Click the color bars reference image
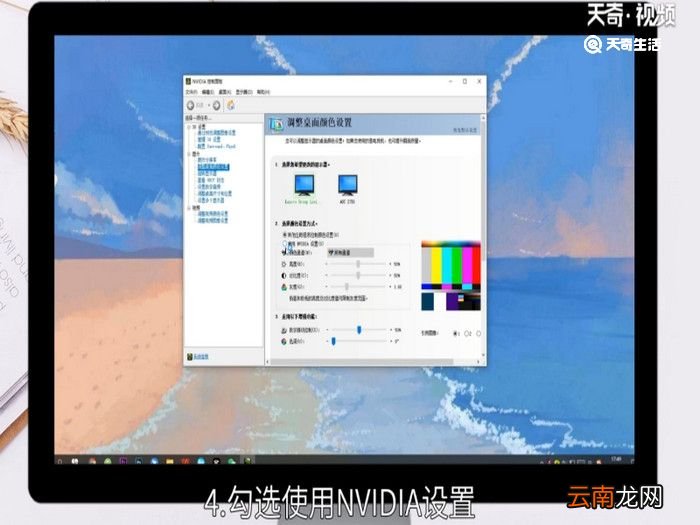Screen dimensions: 700x525 [x=451, y=276]
